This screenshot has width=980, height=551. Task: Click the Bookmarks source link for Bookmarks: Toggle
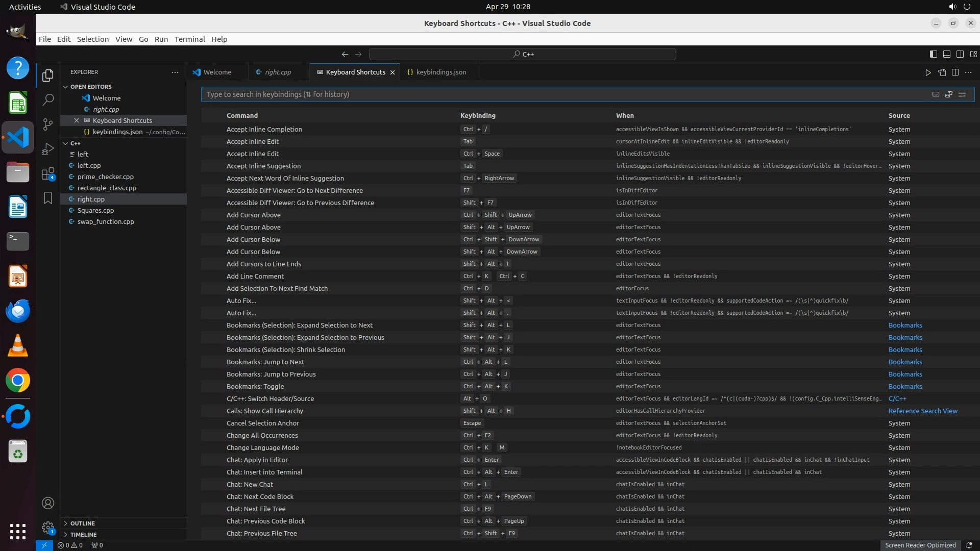click(905, 387)
